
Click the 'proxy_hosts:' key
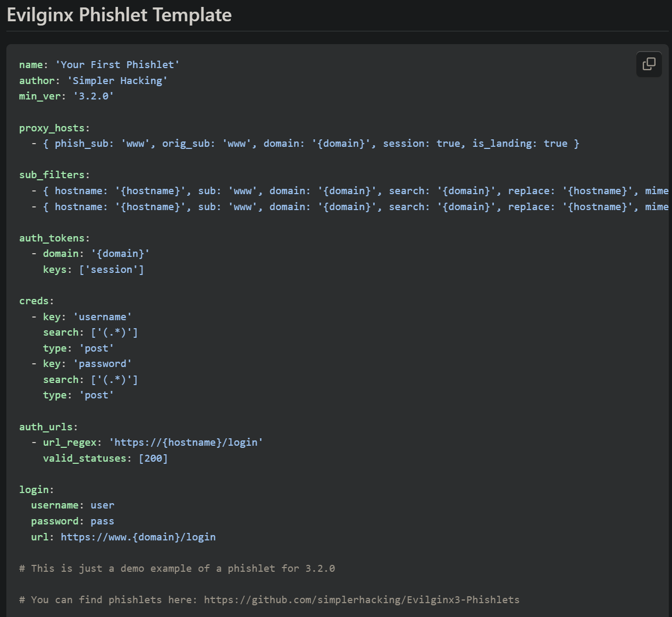(x=55, y=128)
